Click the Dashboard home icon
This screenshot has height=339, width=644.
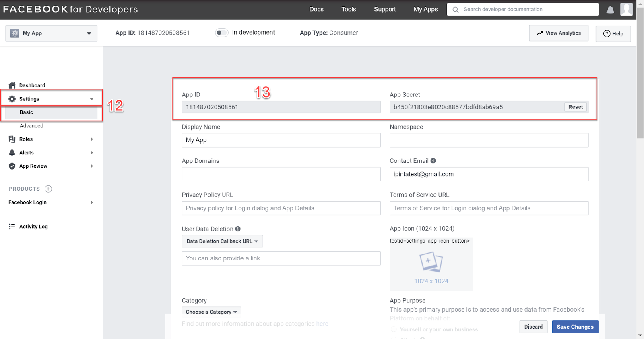click(12, 85)
